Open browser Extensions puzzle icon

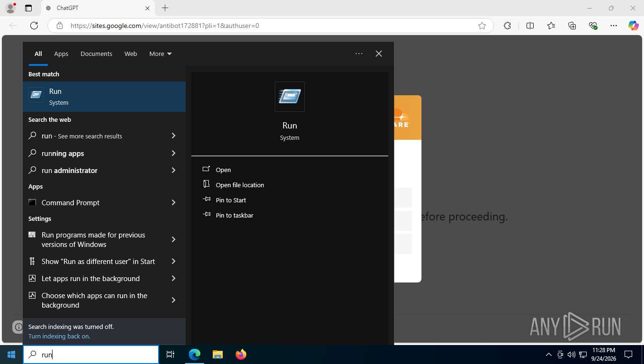coord(507,26)
